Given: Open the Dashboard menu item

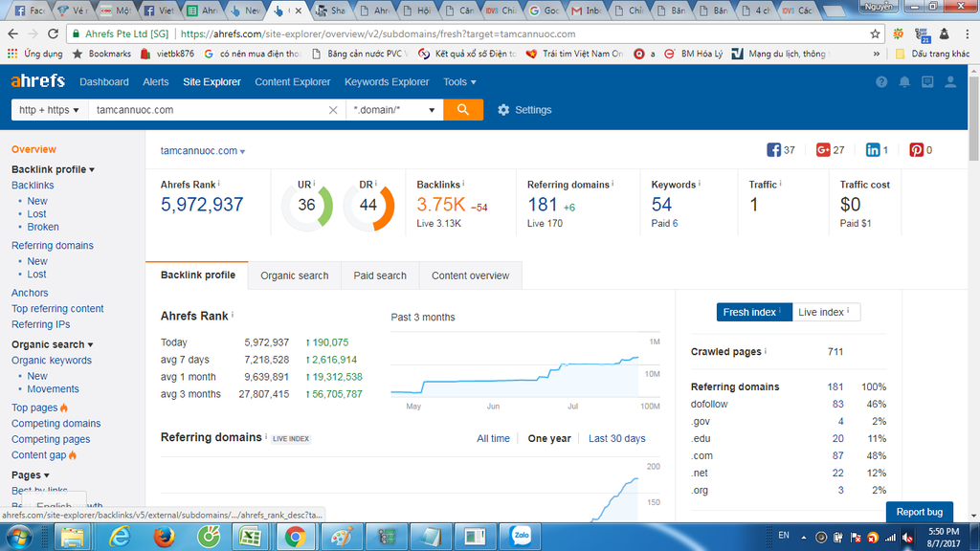Looking at the screenshot, I should 103,82.
